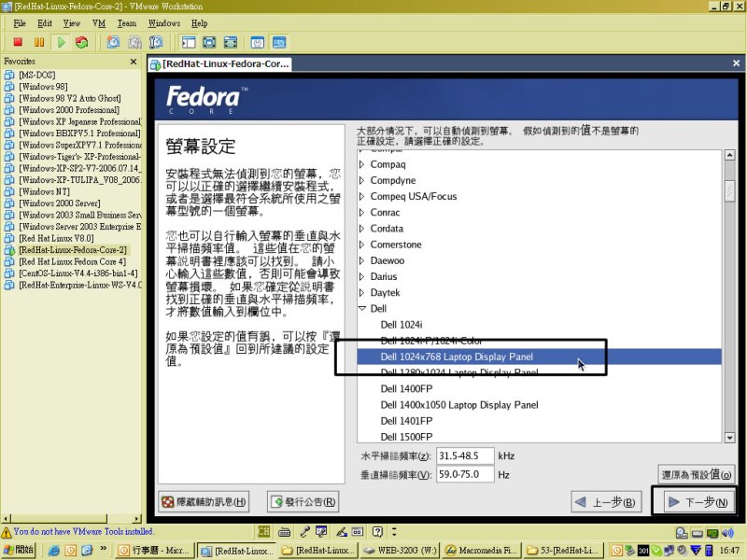Show the VM console view icon

tap(279, 42)
